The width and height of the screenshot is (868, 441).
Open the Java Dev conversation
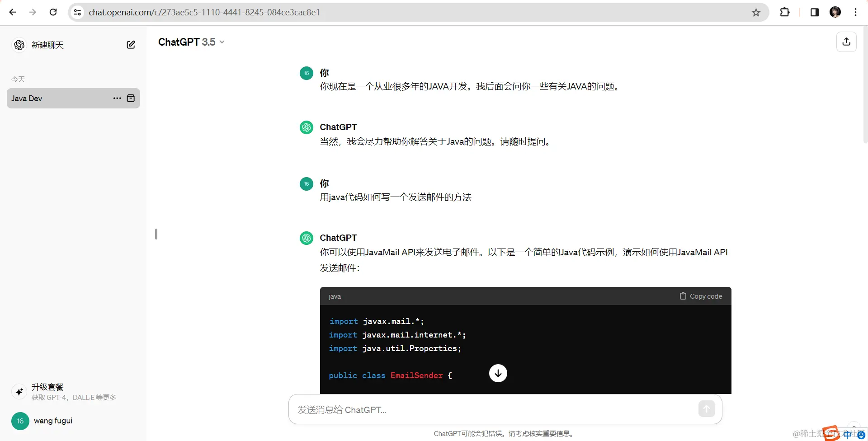(73, 98)
